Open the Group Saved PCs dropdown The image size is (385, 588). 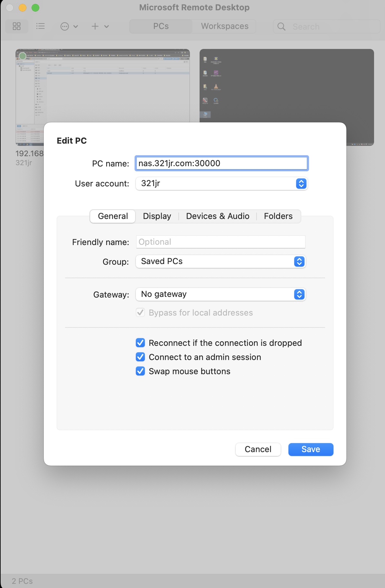[x=221, y=261]
